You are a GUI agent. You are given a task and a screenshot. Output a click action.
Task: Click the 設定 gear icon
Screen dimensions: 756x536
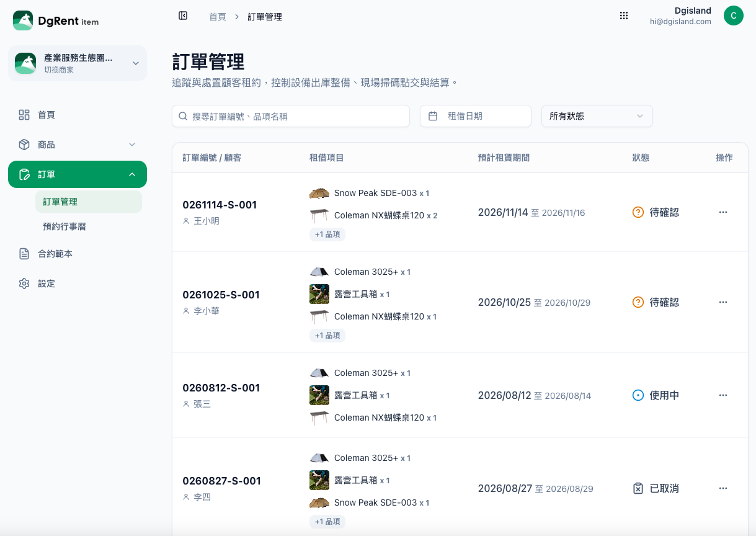[x=24, y=284]
